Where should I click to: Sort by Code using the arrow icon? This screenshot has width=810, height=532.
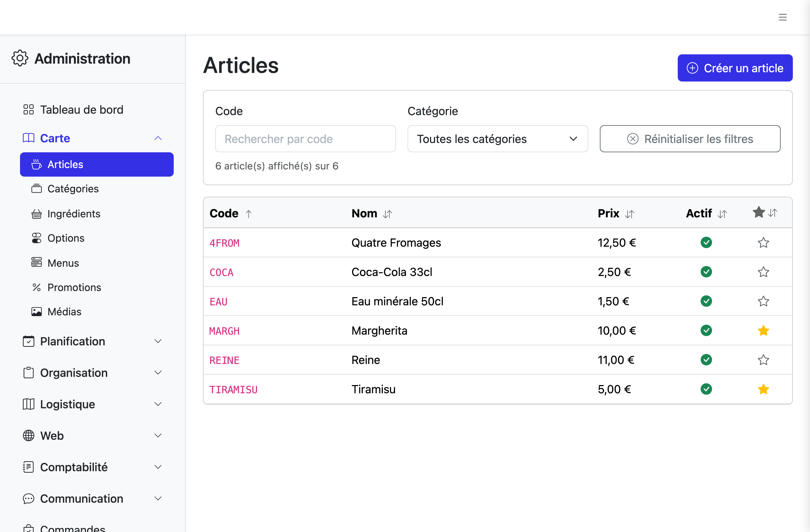[249, 214]
